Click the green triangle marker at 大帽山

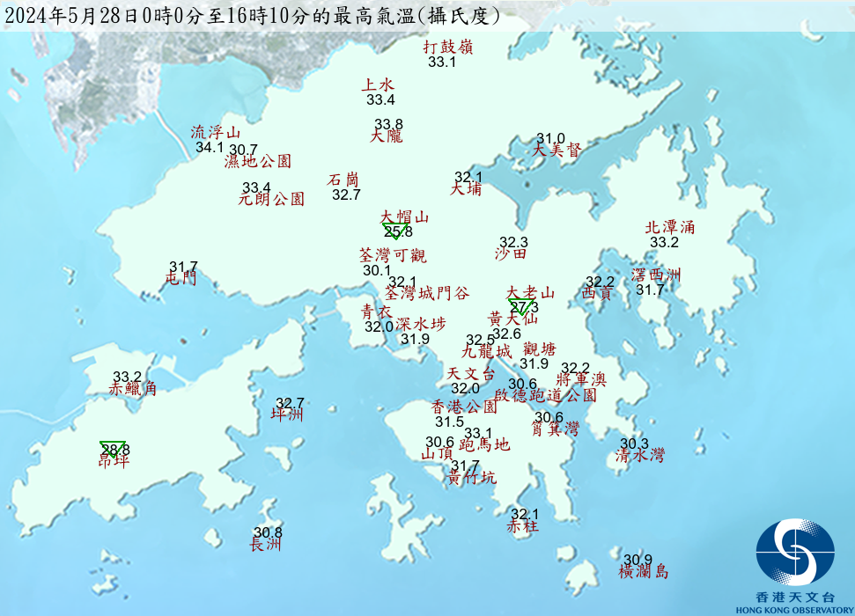(x=394, y=230)
